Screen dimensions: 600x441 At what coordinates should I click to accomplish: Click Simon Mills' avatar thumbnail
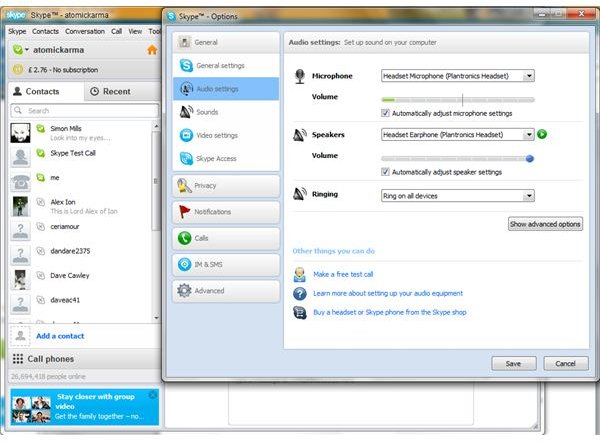point(20,133)
